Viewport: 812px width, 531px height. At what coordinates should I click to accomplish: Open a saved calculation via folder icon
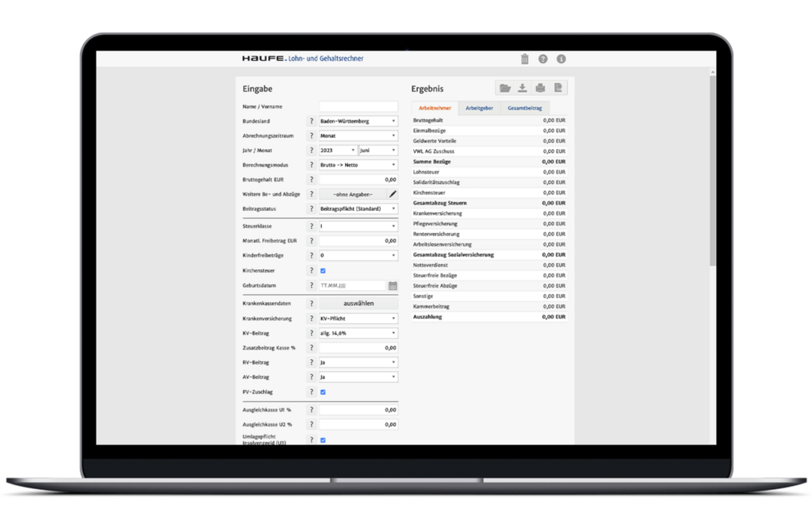(504, 88)
